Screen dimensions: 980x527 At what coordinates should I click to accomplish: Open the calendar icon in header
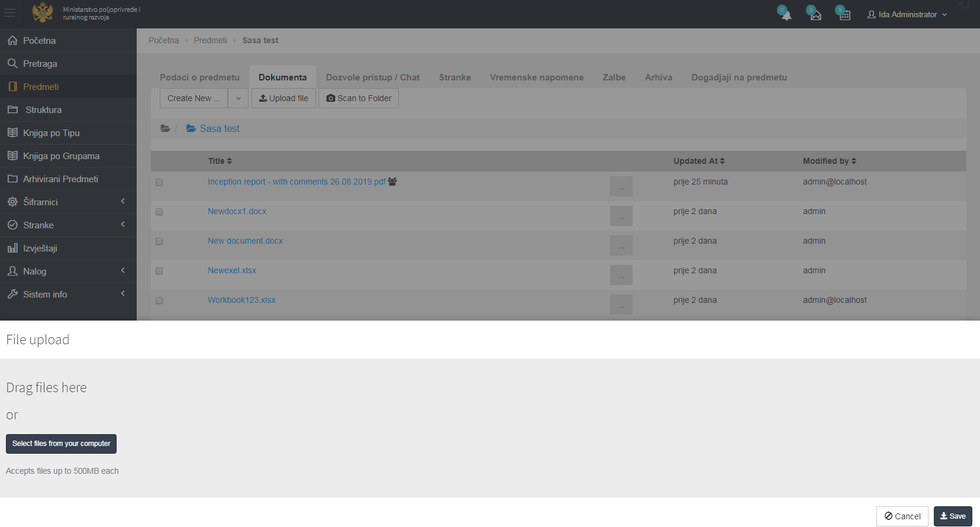pos(844,15)
